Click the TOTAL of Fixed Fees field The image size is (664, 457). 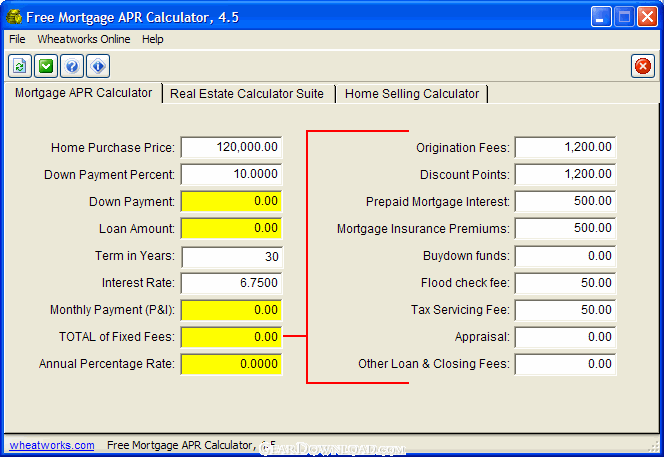tap(231, 337)
